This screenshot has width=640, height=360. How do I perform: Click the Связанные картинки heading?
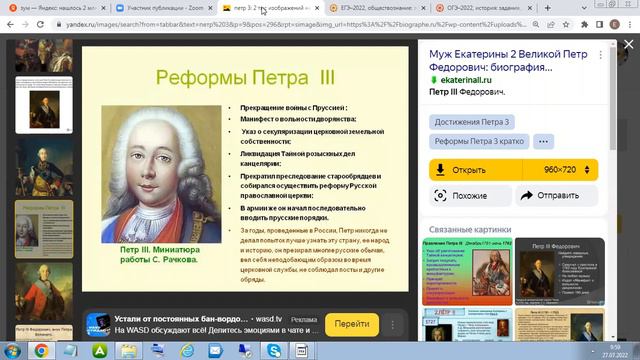pyautogui.click(x=470, y=229)
